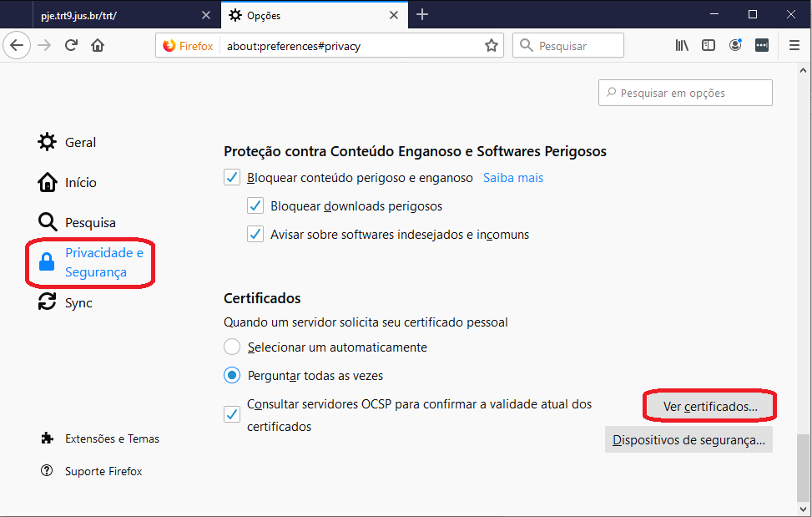This screenshot has width=812, height=517.
Task: Toggle Avisar sobre softwares indesejados checkbox
Action: [255, 234]
